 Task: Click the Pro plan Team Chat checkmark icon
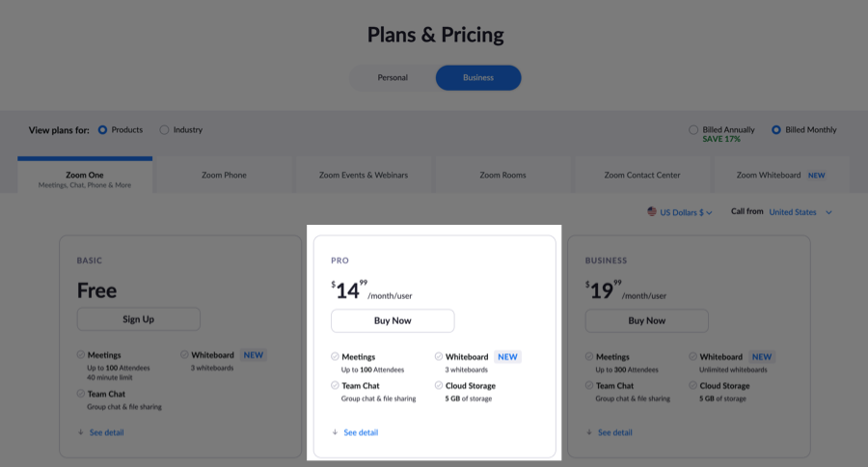335,385
